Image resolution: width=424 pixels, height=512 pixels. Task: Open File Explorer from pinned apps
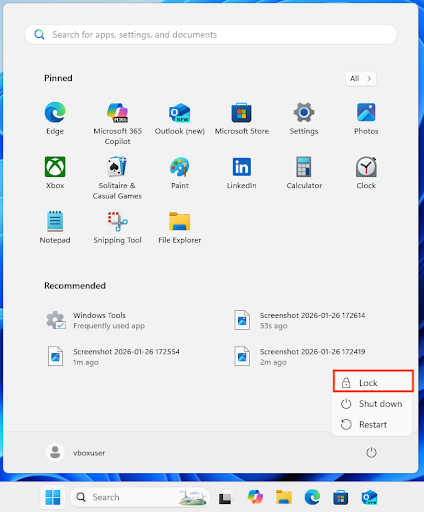[180, 227]
